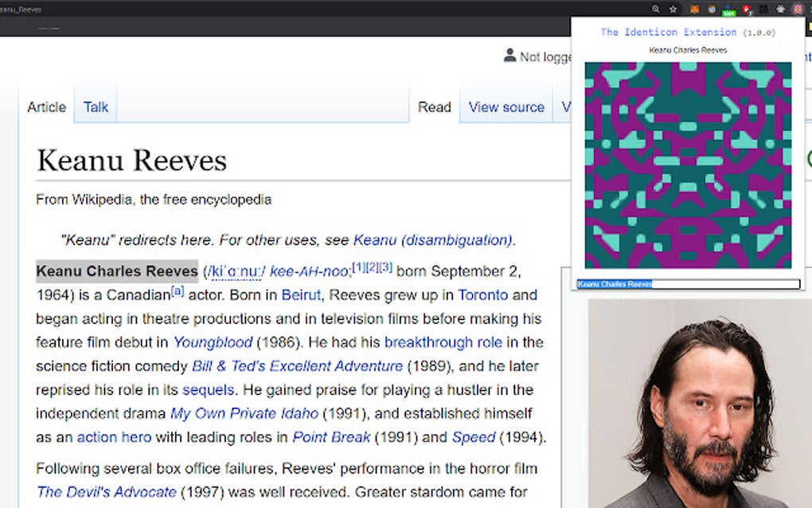Click the Not logged in text

pyautogui.click(x=546, y=57)
